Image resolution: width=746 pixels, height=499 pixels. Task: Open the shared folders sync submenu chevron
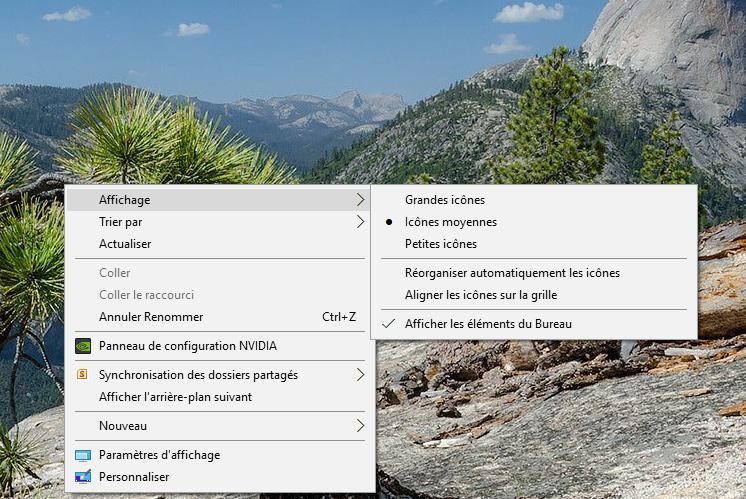pos(360,374)
